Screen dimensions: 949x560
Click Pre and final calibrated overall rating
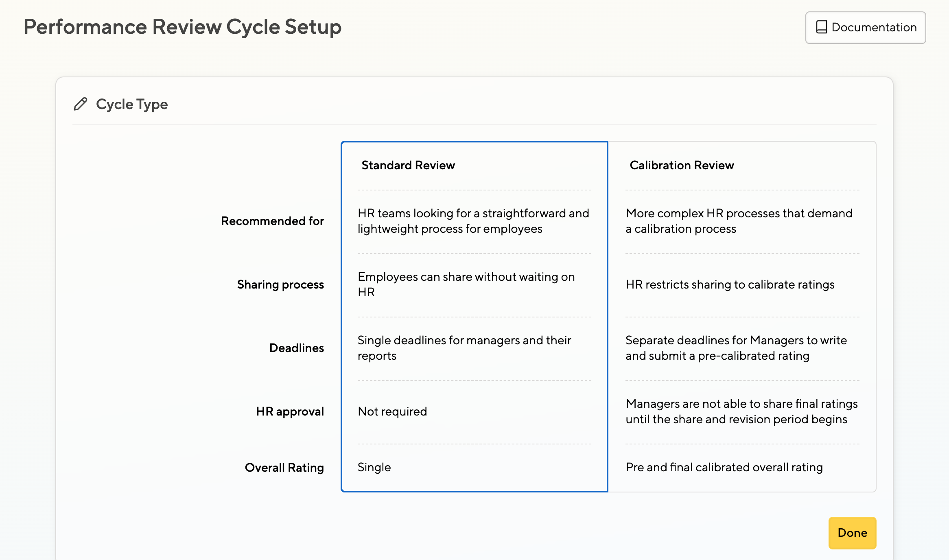coord(724,467)
